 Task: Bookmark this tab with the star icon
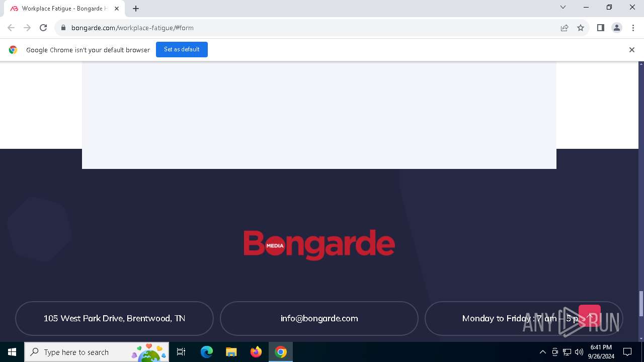pyautogui.click(x=581, y=28)
